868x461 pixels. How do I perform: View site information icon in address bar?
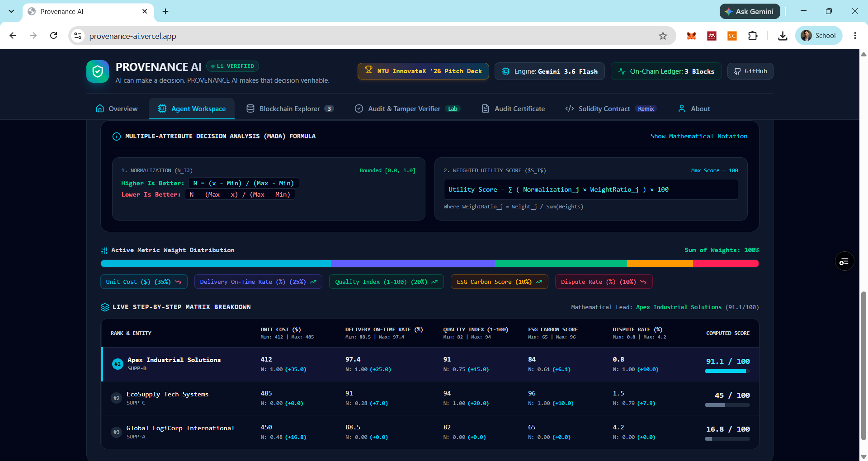pyautogui.click(x=78, y=36)
